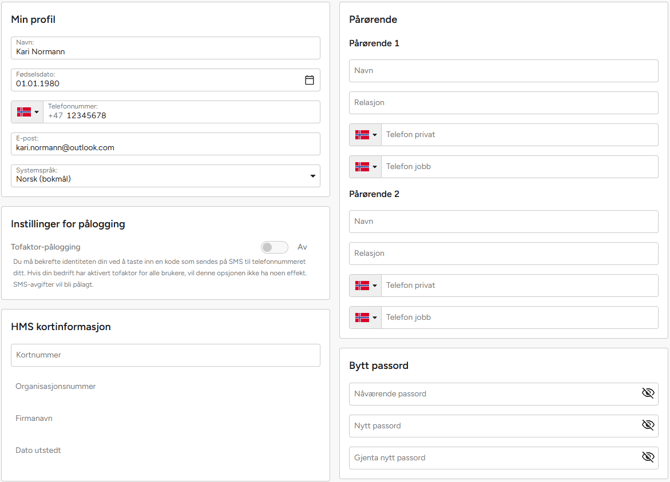Click the Pårørende 1 Navn field
Screen dimensions: 670x482
(503, 71)
